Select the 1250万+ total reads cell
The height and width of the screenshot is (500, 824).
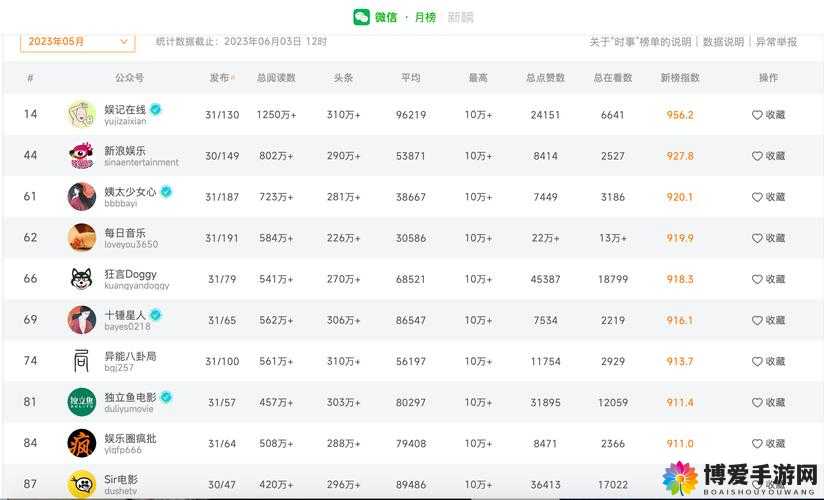coord(276,115)
